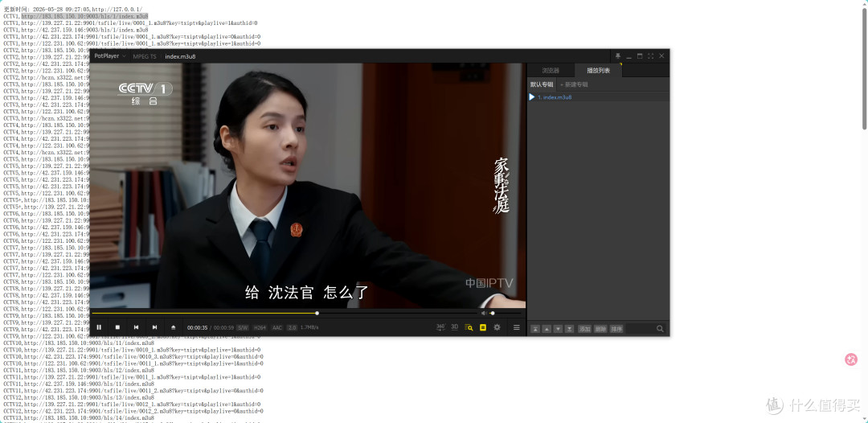Viewport: 868px width, 423px height.
Task: Toggle the yellow playlist panel button
Action: (483, 327)
